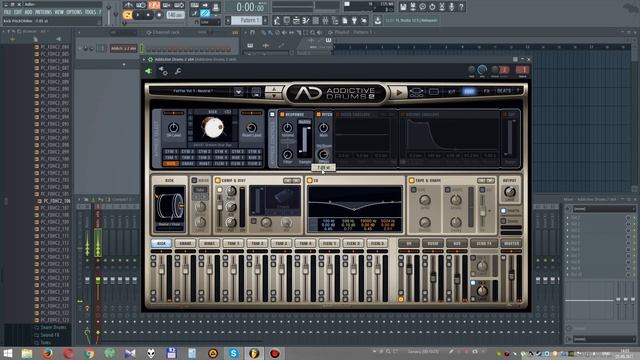Click the EQ curve display
This screenshot has height=360, width=640.
[x=355, y=202]
